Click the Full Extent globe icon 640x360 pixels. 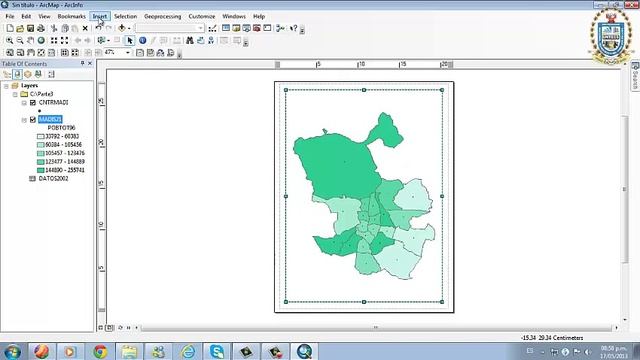click(x=41, y=40)
